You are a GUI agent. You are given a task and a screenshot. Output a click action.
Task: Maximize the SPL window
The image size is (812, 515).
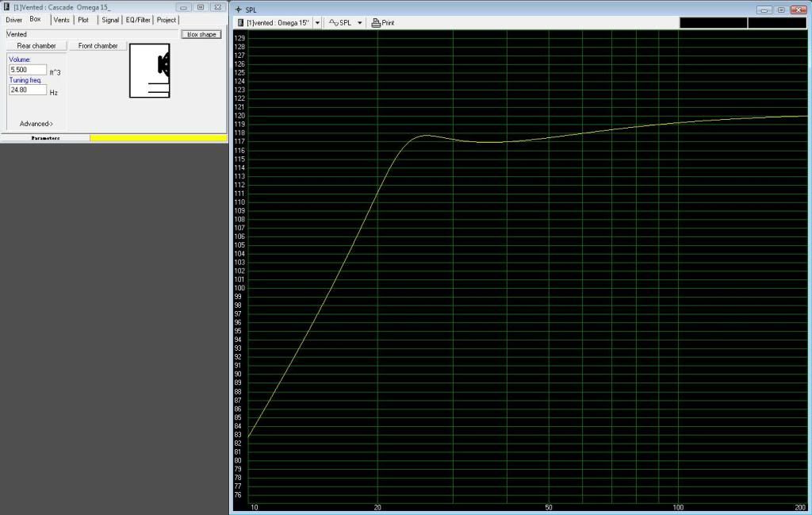tap(781, 10)
